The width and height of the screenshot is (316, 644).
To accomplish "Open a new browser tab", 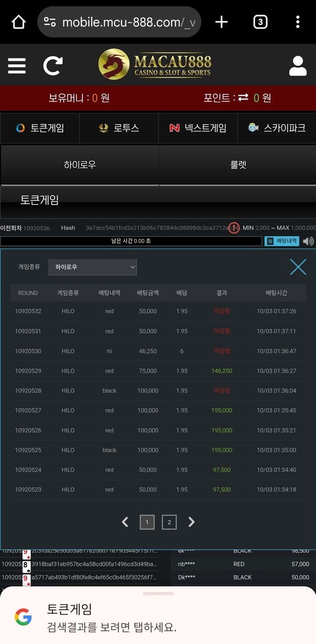I will 222,22.
